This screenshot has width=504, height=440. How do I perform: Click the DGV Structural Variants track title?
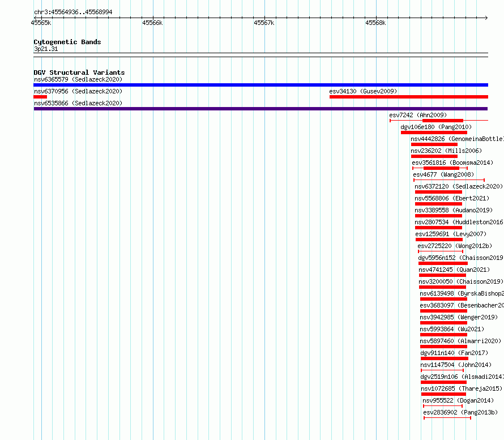(79, 72)
